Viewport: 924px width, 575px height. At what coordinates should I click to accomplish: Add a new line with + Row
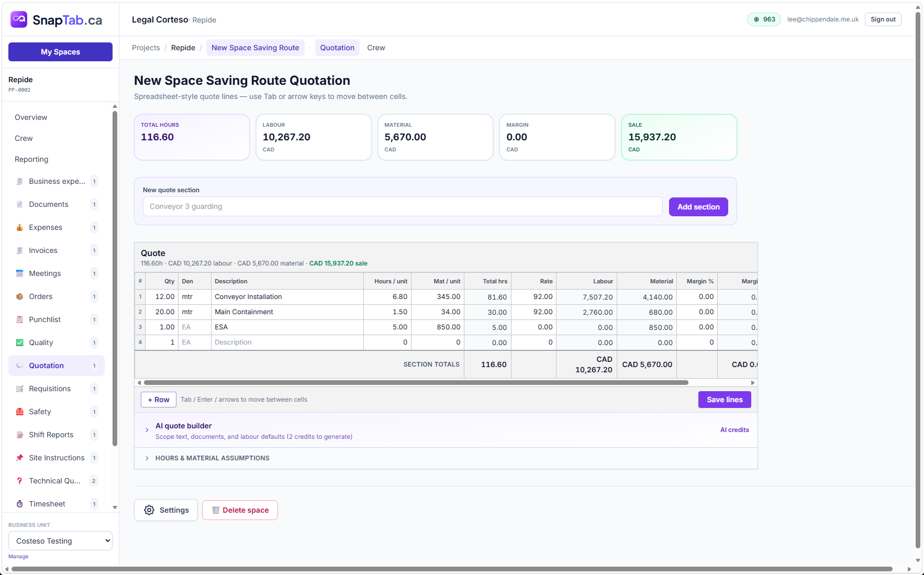coord(159,400)
